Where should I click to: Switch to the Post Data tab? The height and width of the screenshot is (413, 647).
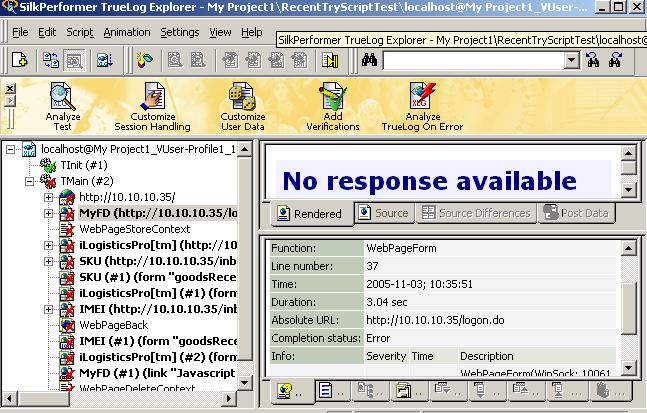tap(576, 213)
